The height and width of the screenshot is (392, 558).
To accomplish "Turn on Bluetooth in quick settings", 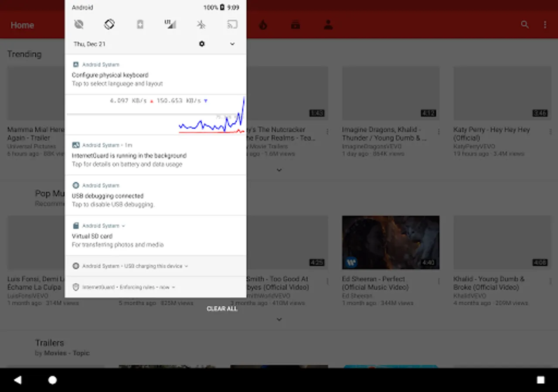I will click(x=201, y=24).
